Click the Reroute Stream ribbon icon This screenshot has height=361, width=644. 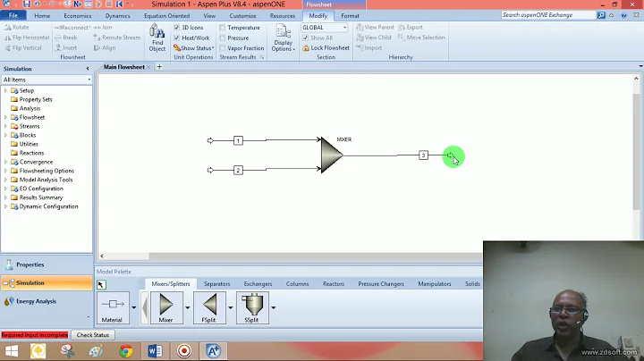[x=97, y=38]
